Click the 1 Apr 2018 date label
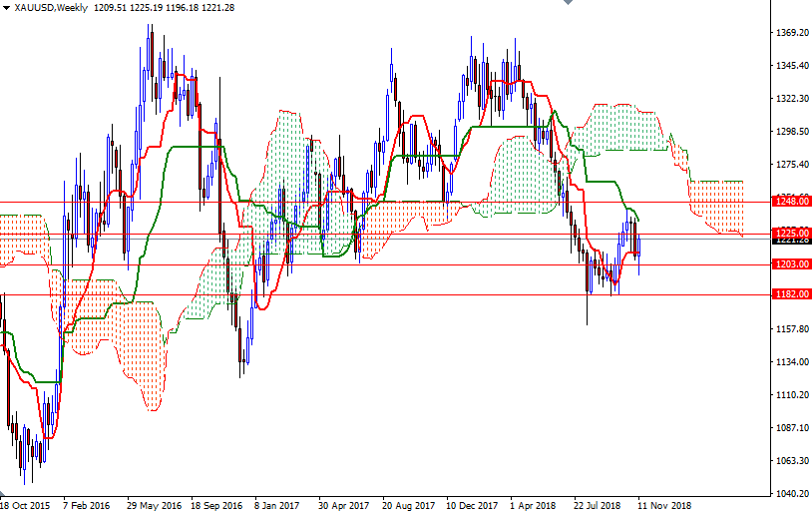 (533, 505)
